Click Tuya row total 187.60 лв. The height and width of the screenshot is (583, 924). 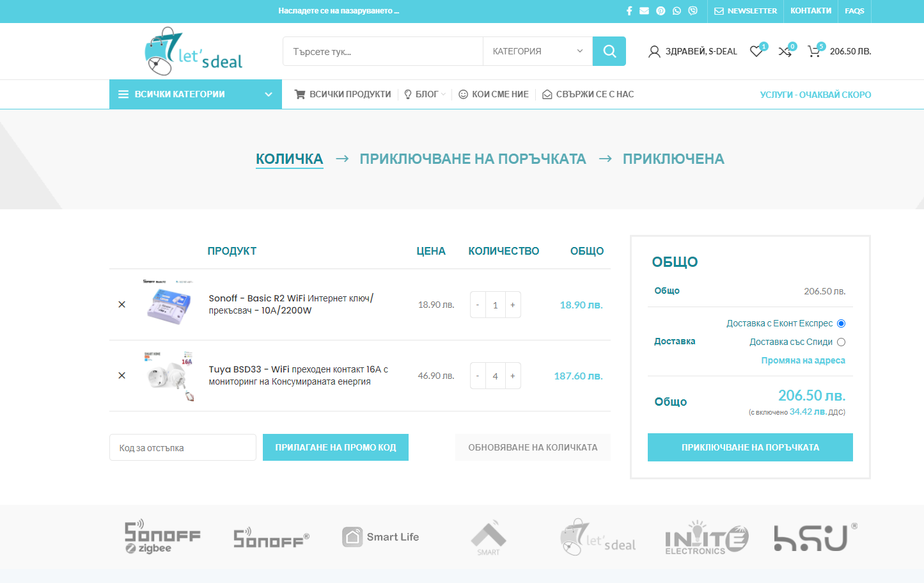pos(578,376)
